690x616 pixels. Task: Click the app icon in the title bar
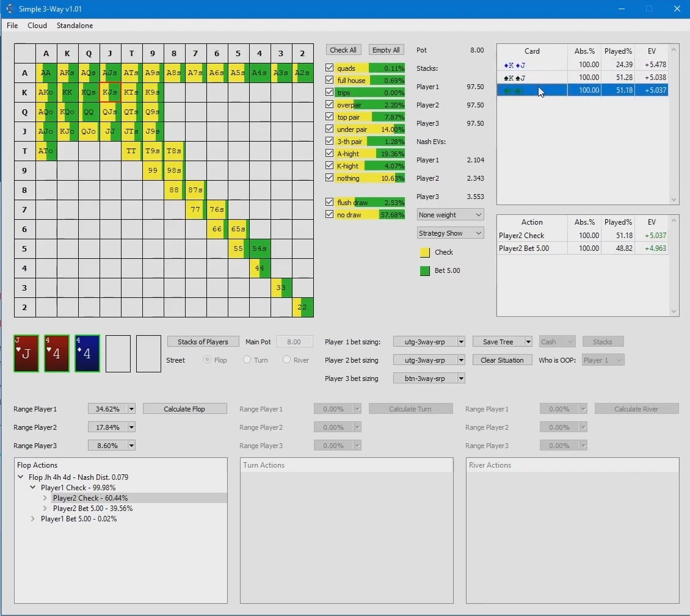[9, 9]
